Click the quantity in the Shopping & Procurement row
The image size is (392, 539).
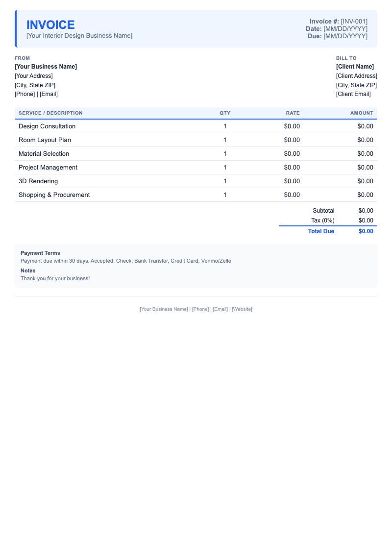tap(225, 195)
